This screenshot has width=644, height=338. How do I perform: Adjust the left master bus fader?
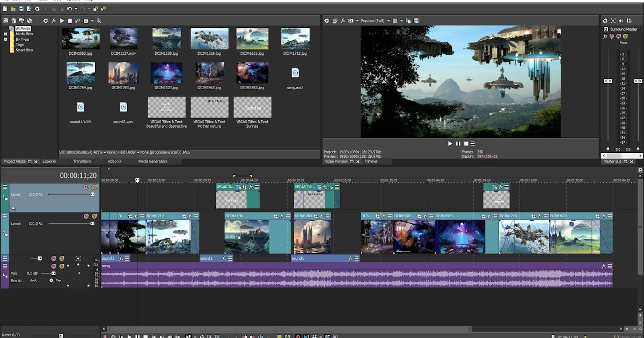608,81
